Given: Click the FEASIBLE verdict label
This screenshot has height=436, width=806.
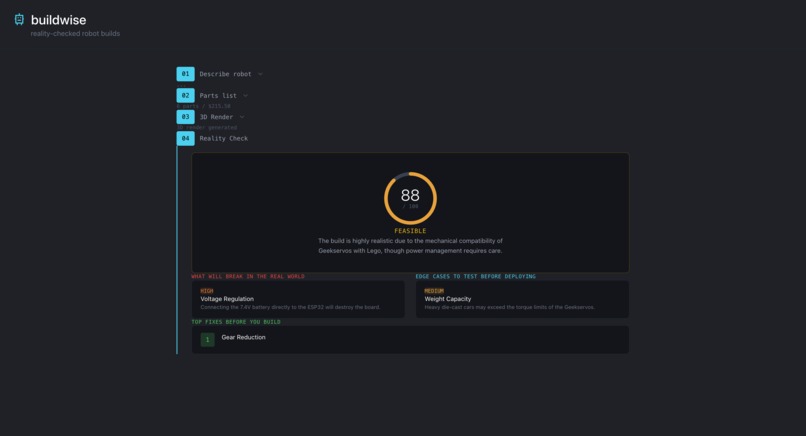Looking at the screenshot, I should click(x=410, y=231).
